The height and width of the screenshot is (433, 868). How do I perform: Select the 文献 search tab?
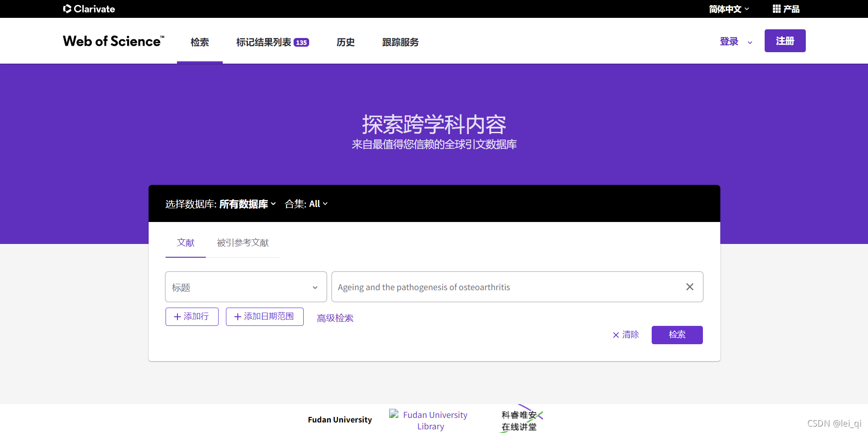186,243
